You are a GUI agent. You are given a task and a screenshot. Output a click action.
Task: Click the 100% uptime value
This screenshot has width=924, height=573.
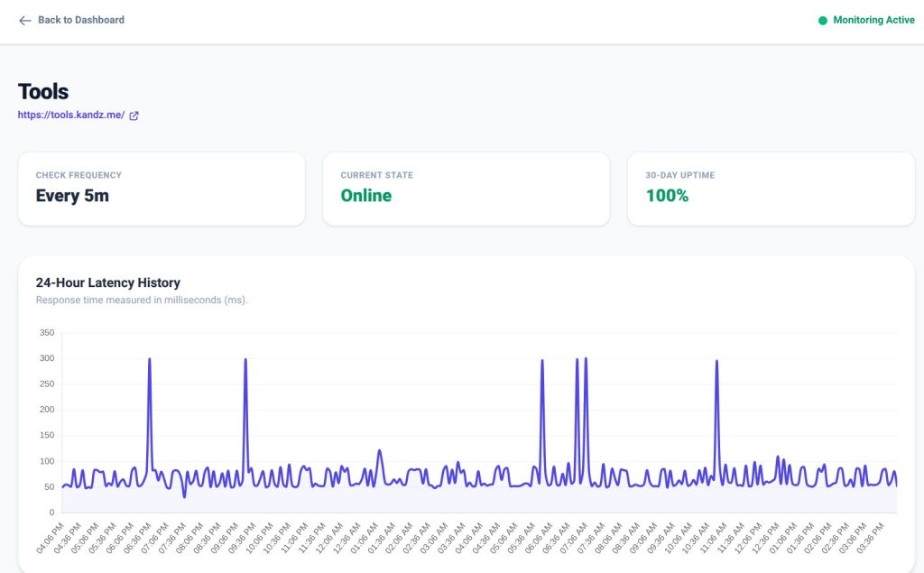click(667, 196)
